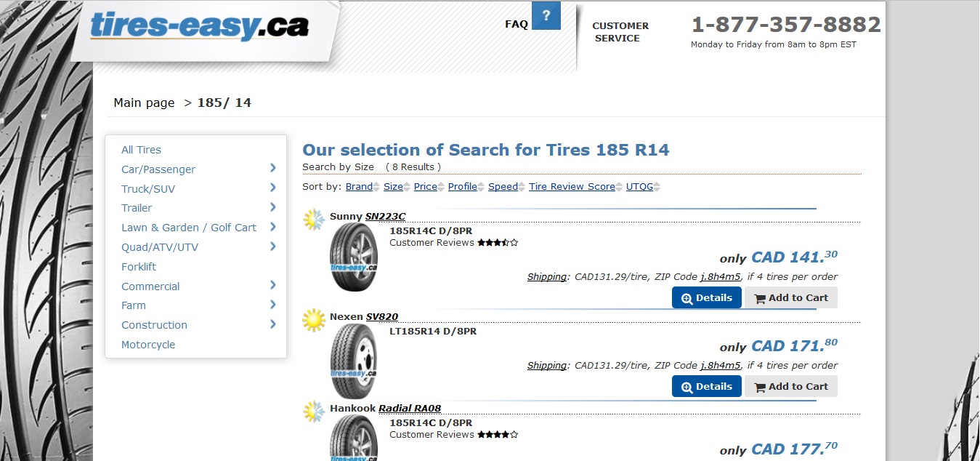Click the sun icon beside Sunny SN223C
The width and height of the screenshot is (980, 461).
click(313, 219)
